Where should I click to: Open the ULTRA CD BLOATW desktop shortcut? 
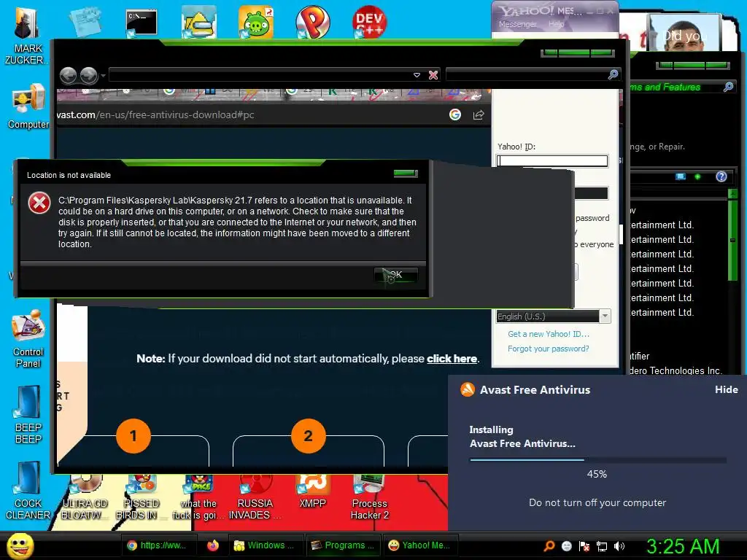[85, 498]
